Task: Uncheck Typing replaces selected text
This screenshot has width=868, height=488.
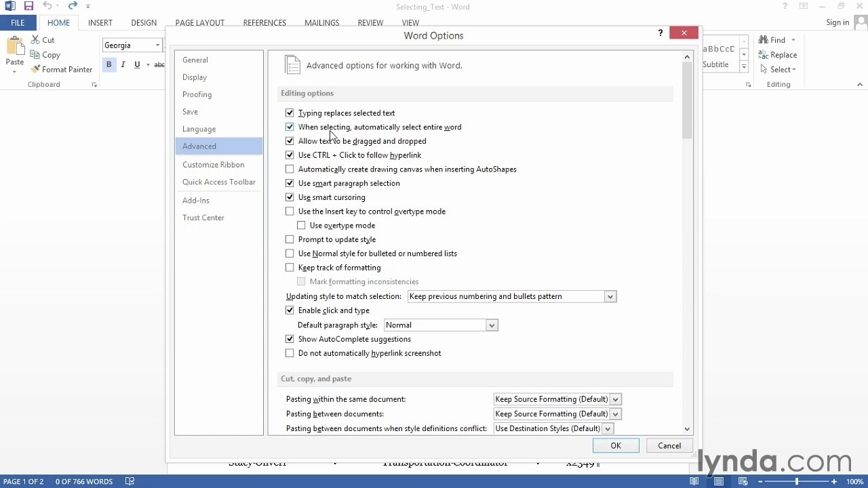Action: coord(290,113)
